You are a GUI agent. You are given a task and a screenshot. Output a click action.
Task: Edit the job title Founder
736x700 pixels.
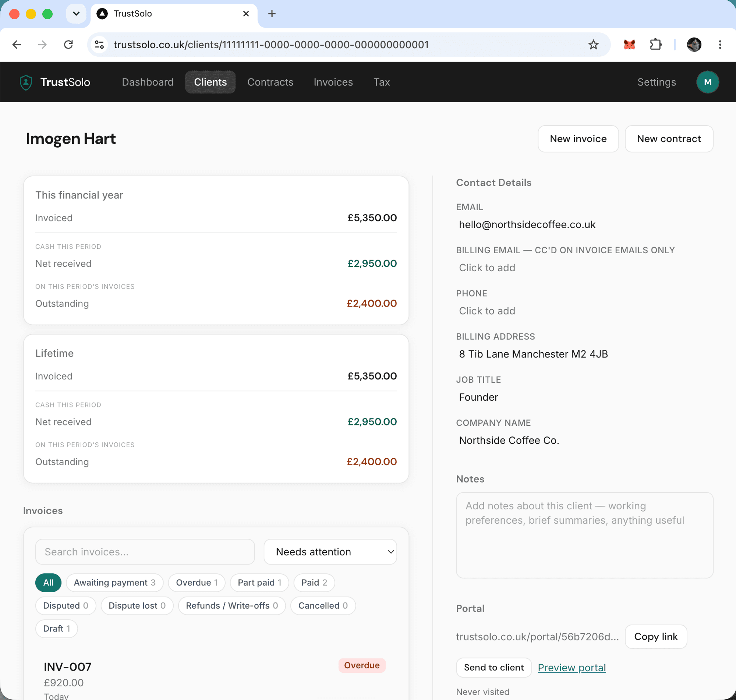(478, 397)
